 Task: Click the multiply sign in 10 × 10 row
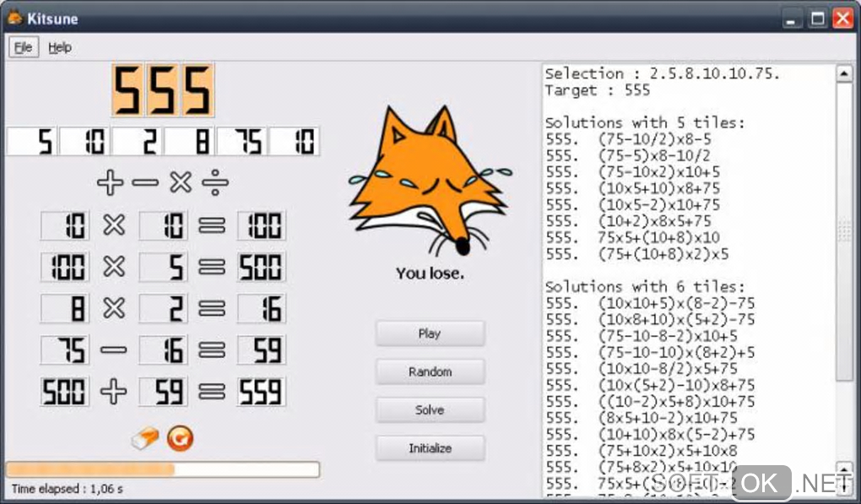[x=114, y=225]
